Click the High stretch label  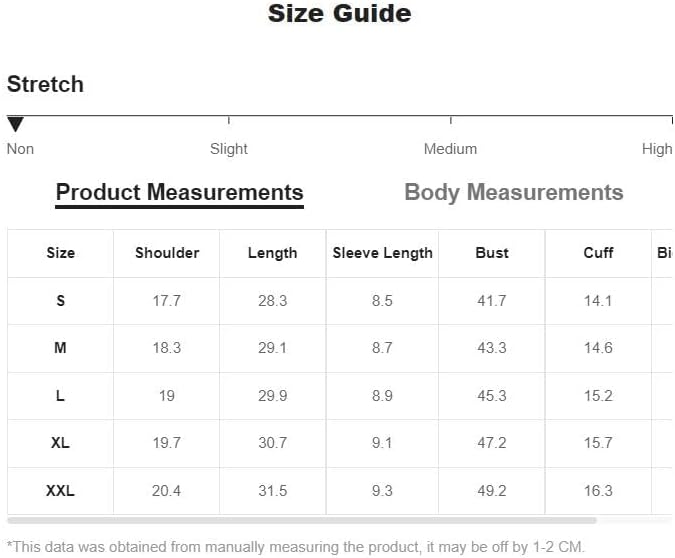[x=657, y=149]
